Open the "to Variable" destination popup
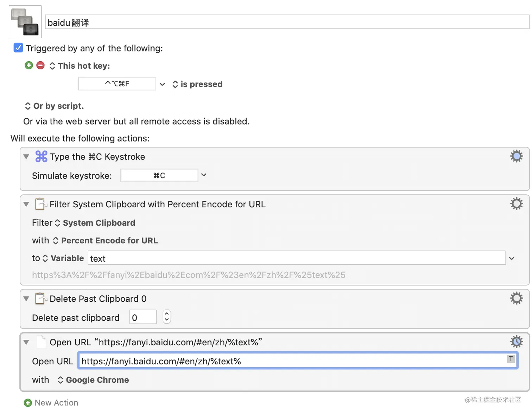This screenshot has width=532, height=414. 63,258
